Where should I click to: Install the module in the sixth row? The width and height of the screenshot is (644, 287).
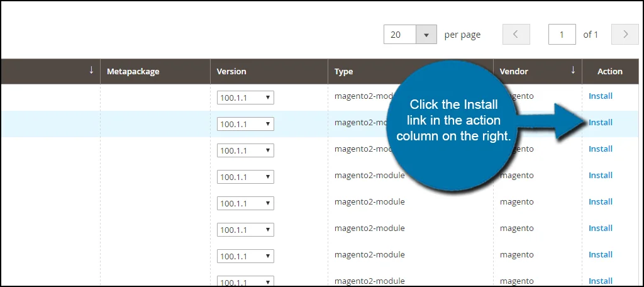[600, 228]
